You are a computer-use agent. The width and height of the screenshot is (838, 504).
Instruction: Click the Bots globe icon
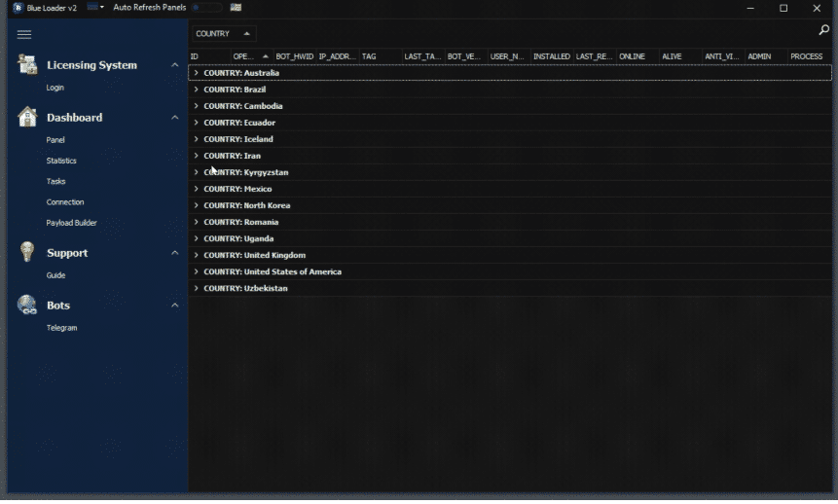(x=26, y=305)
